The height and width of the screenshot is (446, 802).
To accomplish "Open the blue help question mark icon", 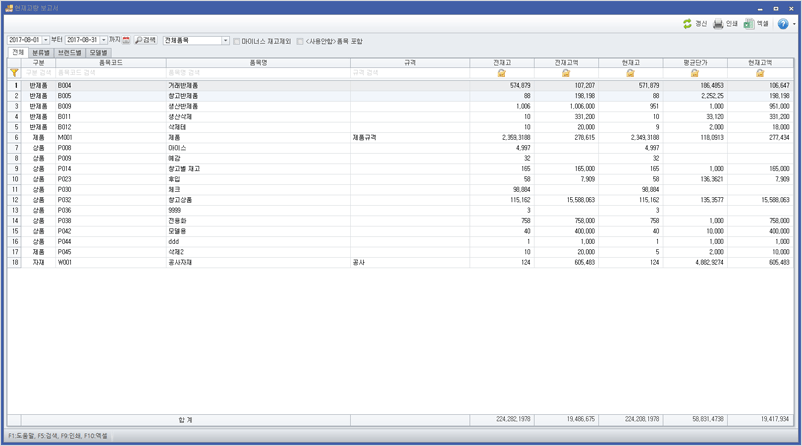I will (783, 24).
